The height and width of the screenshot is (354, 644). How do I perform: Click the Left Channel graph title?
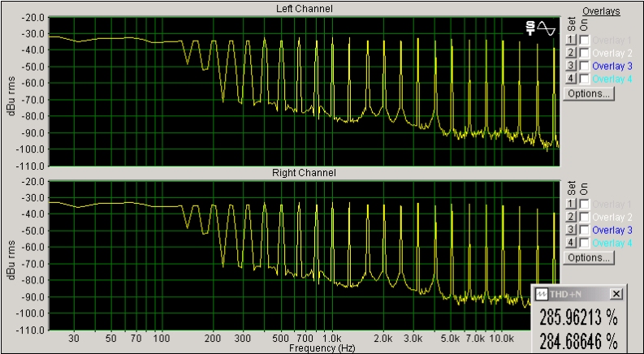coord(303,9)
